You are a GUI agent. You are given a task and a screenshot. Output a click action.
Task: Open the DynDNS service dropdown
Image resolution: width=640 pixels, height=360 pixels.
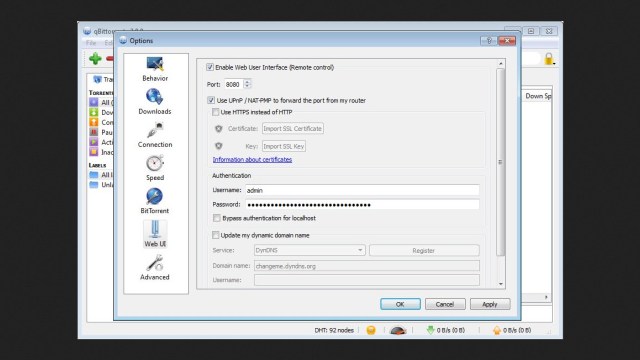(x=309, y=250)
